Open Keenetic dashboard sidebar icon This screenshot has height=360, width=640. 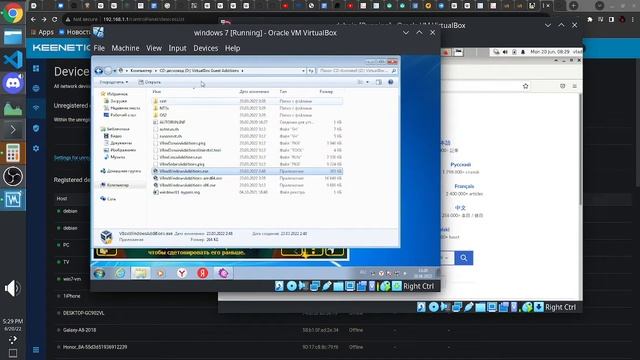pos(36,68)
